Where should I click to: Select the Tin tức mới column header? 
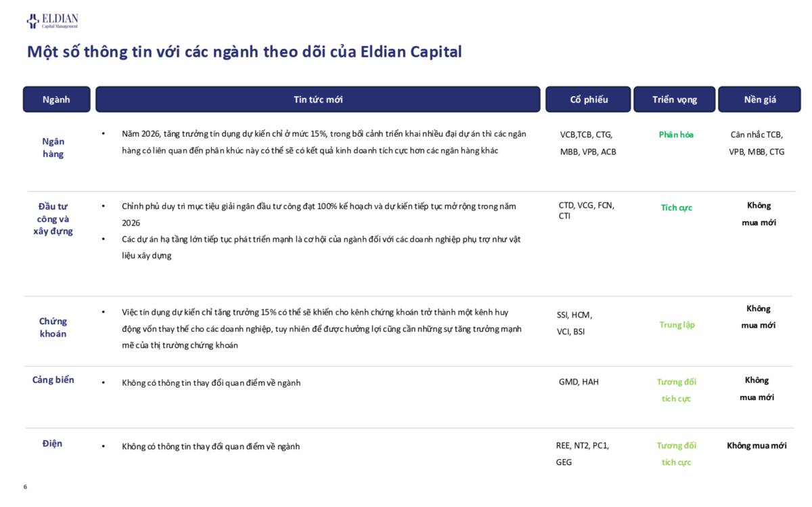tap(318, 100)
